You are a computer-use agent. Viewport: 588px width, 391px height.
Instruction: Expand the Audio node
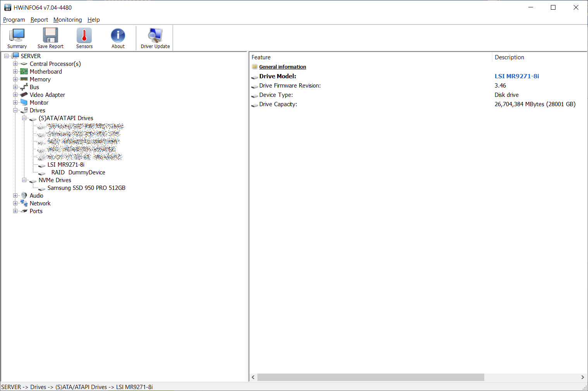point(15,195)
